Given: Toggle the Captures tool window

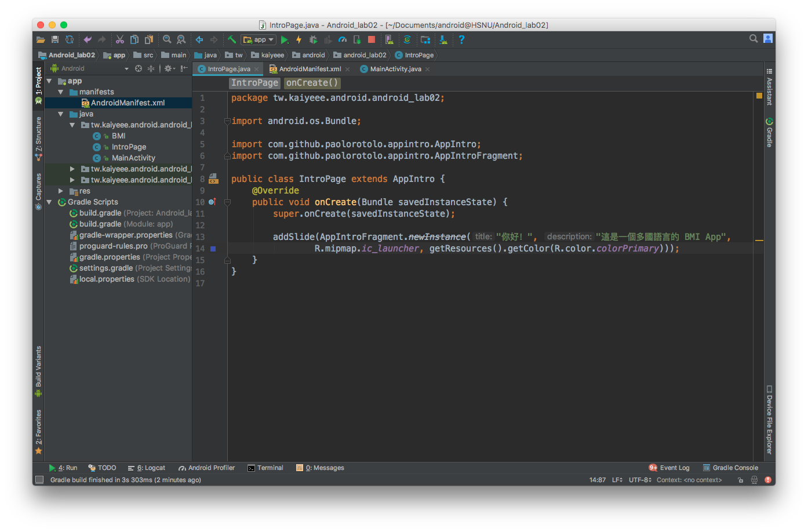Looking at the screenshot, I should [38, 192].
